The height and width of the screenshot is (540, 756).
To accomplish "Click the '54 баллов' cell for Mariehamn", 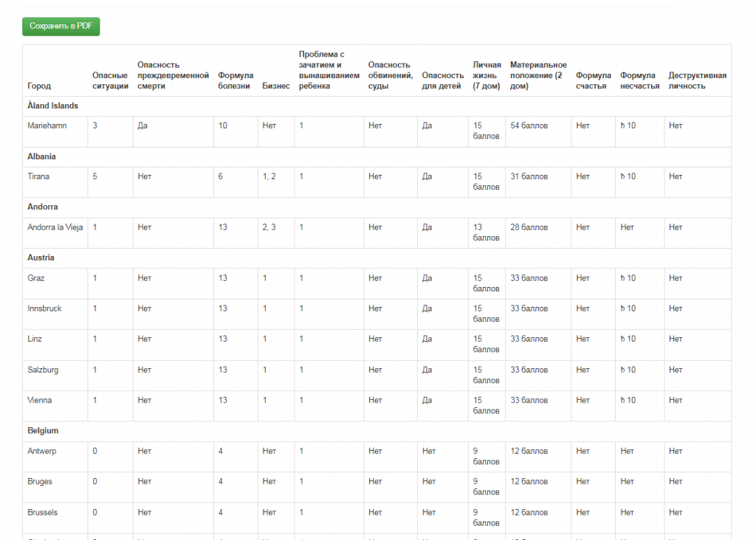I will [529, 126].
